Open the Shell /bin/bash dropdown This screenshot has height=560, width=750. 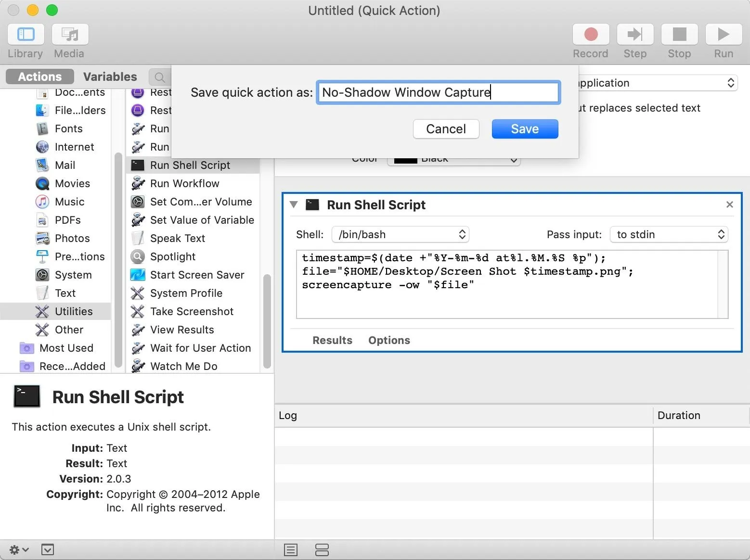[x=401, y=234]
